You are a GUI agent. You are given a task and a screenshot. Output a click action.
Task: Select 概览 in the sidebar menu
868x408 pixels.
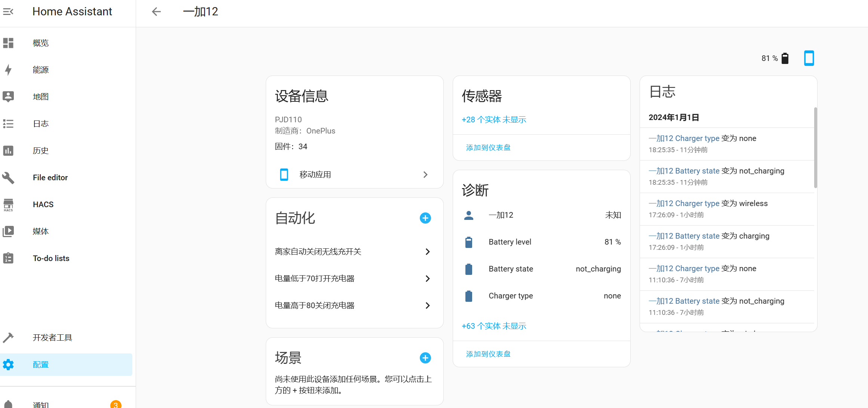click(x=41, y=43)
